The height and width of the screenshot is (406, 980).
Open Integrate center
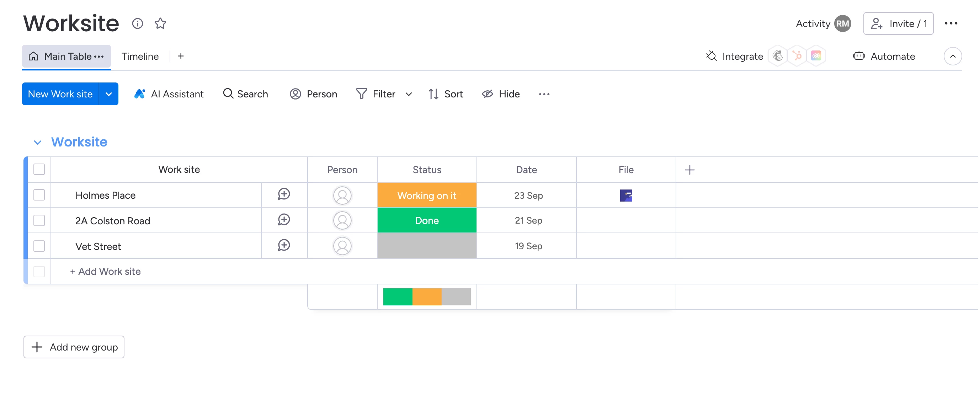(734, 56)
